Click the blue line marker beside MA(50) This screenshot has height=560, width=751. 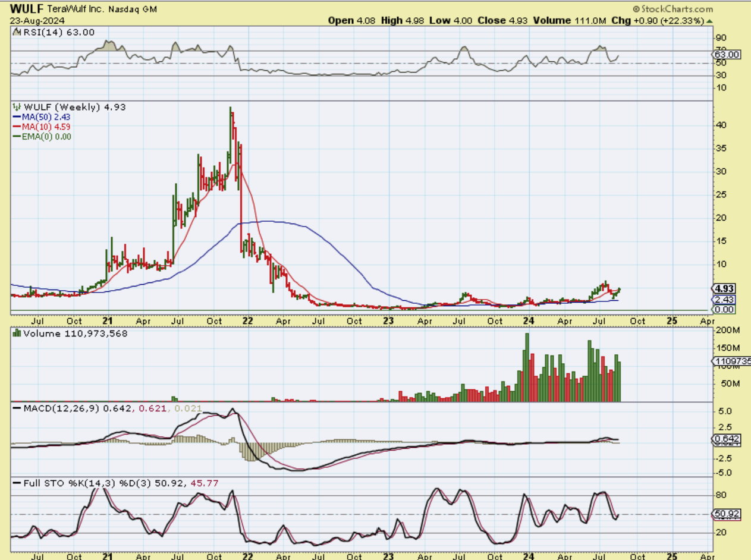coord(16,117)
